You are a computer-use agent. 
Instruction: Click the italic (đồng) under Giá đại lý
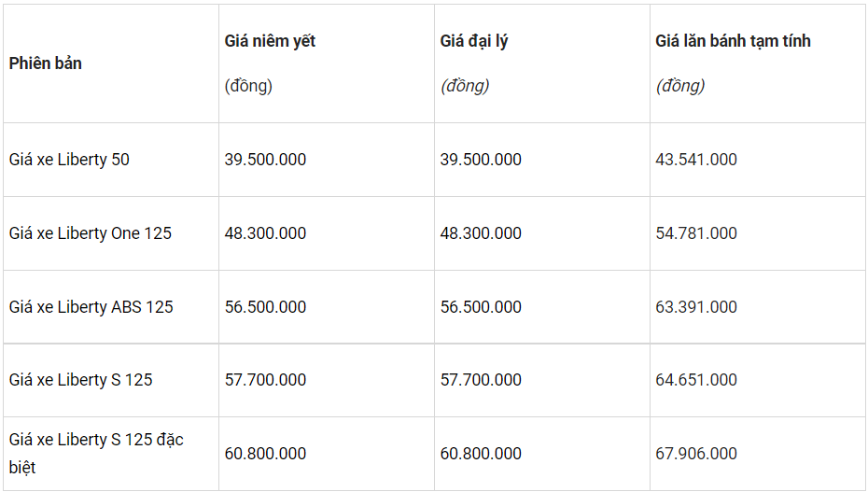tap(465, 86)
